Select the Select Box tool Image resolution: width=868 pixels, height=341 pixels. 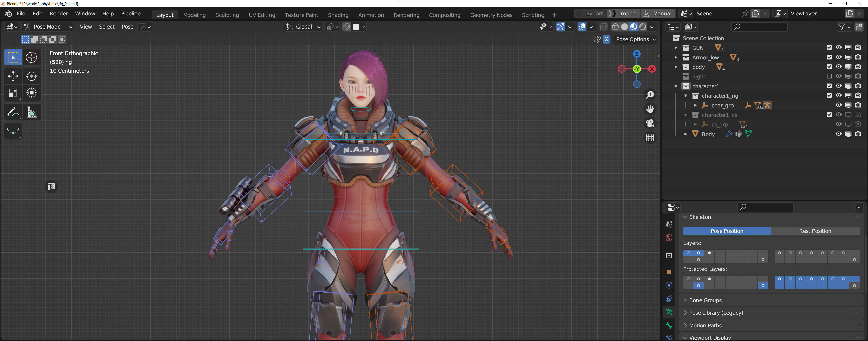tap(13, 57)
